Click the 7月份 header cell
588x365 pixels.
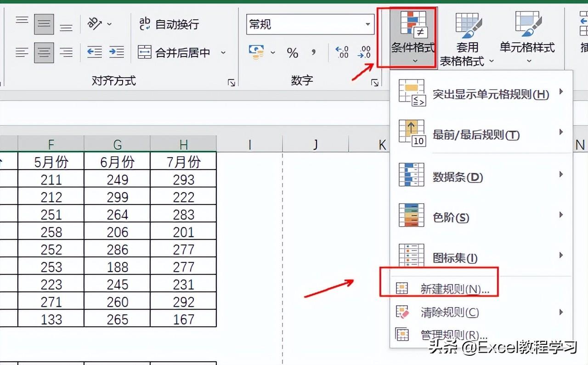coord(183,161)
